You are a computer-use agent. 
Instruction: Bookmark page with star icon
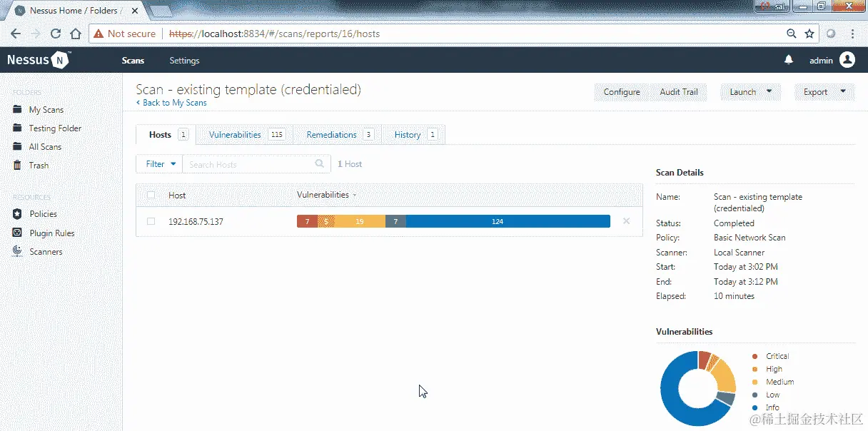809,34
